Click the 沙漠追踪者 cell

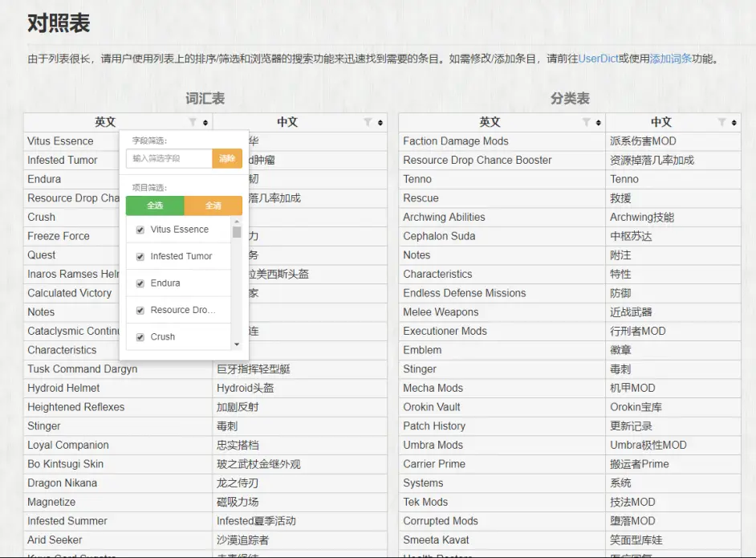point(299,540)
